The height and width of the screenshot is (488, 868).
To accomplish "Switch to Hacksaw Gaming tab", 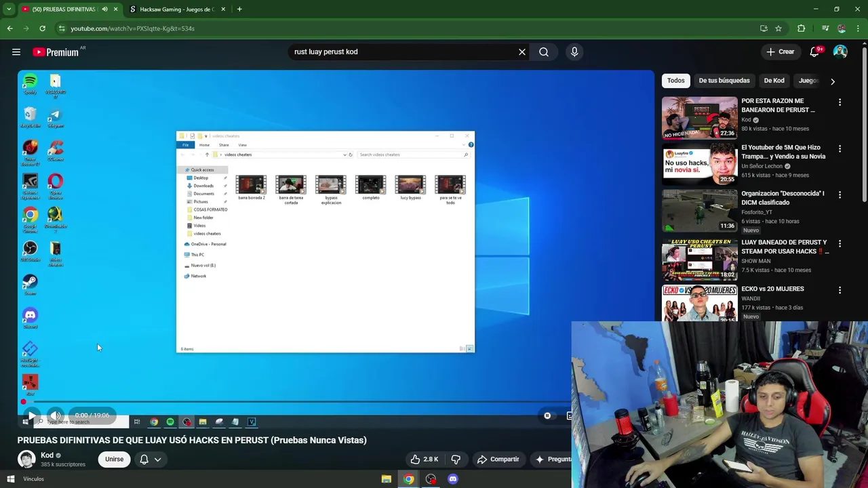I will tap(176, 9).
